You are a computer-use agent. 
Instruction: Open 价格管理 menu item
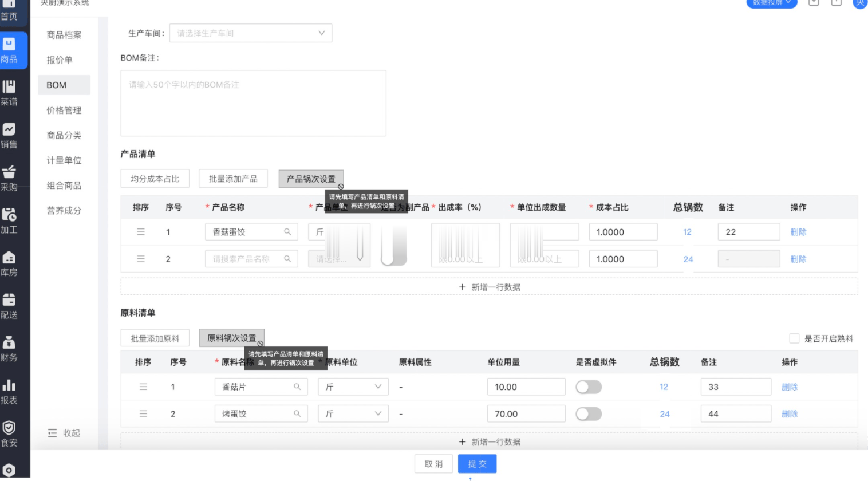(x=64, y=110)
